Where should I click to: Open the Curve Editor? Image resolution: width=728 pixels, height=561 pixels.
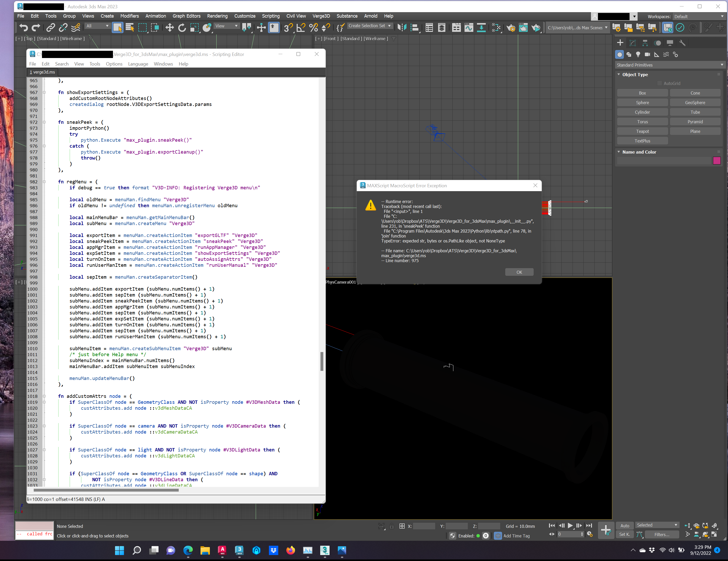coord(469,28)
